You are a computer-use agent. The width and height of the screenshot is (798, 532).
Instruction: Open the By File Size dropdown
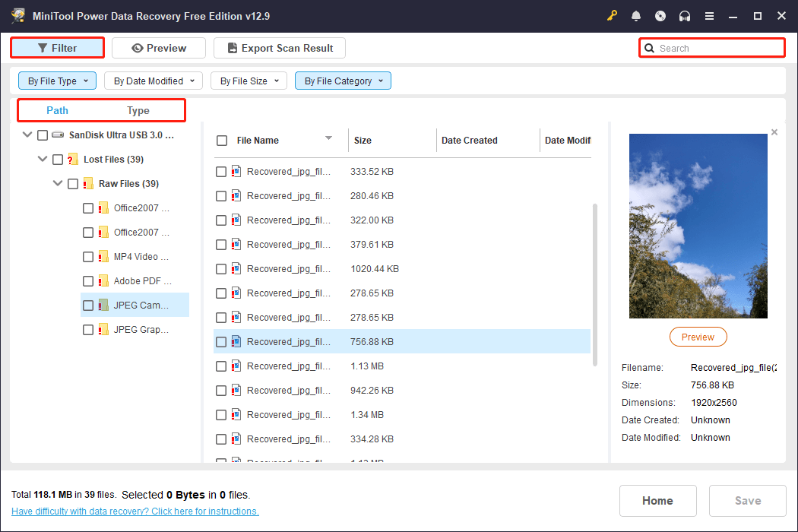(x=249, y=81)
